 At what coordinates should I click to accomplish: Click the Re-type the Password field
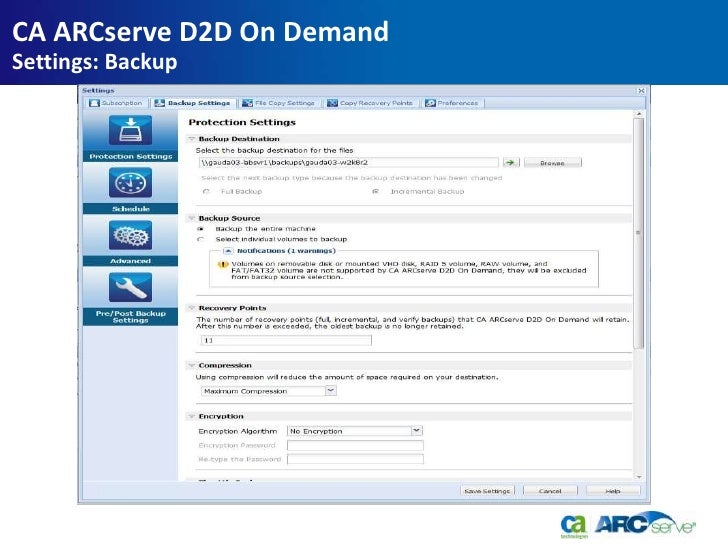click(x=355, y=459)
